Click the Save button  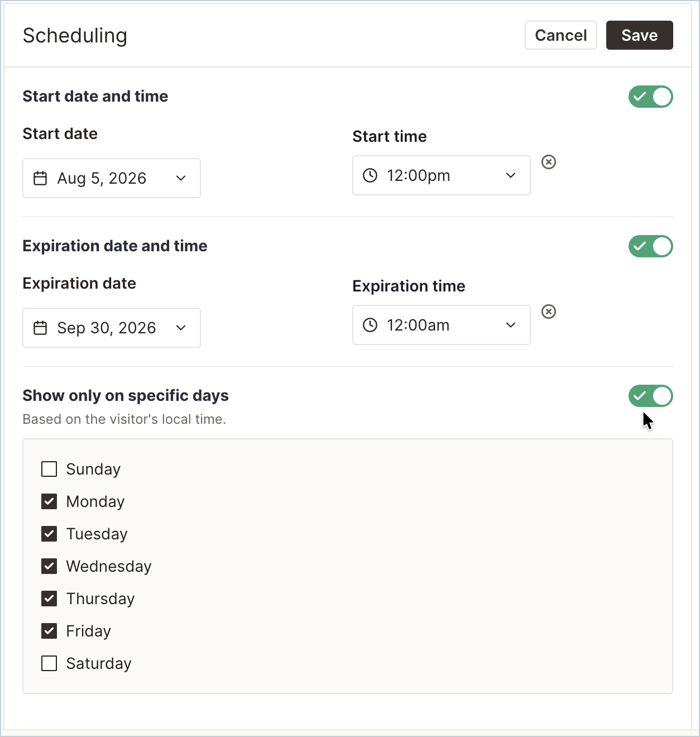click(x=640, y=35)
